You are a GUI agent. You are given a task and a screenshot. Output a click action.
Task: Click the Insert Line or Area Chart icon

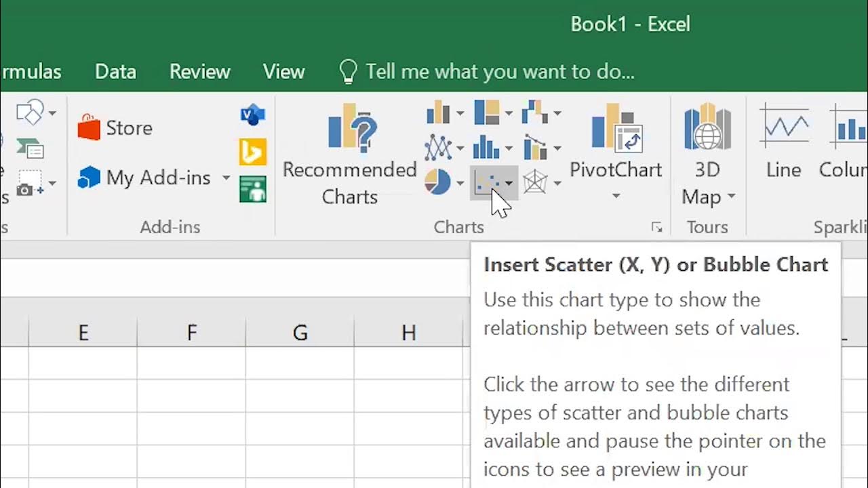point(439,147)
